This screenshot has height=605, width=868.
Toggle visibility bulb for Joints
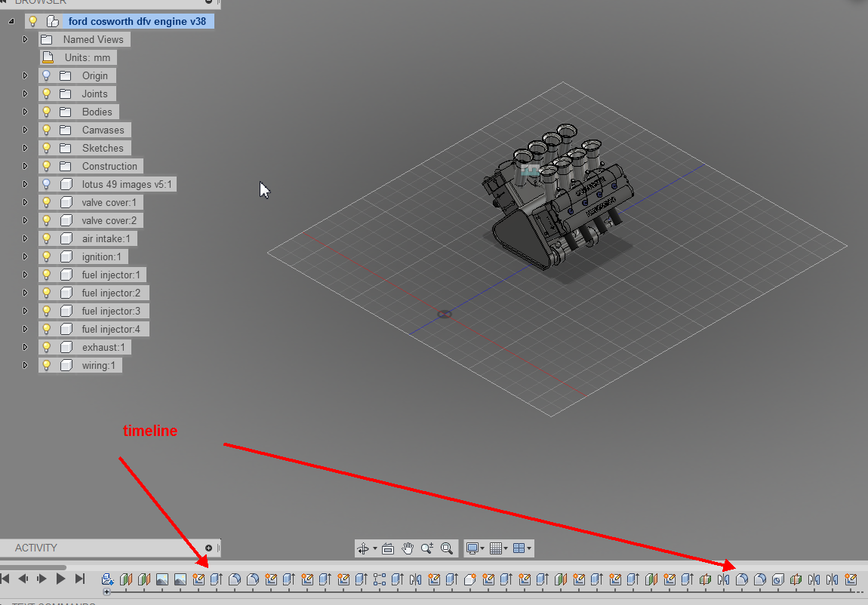(x=47, y=94)
